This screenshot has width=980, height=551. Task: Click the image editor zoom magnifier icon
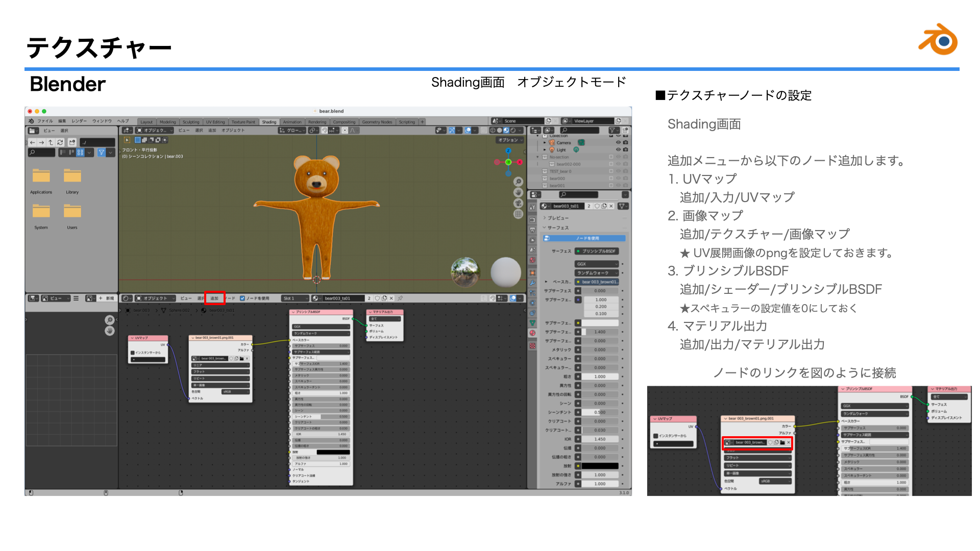tap(109, 320)
